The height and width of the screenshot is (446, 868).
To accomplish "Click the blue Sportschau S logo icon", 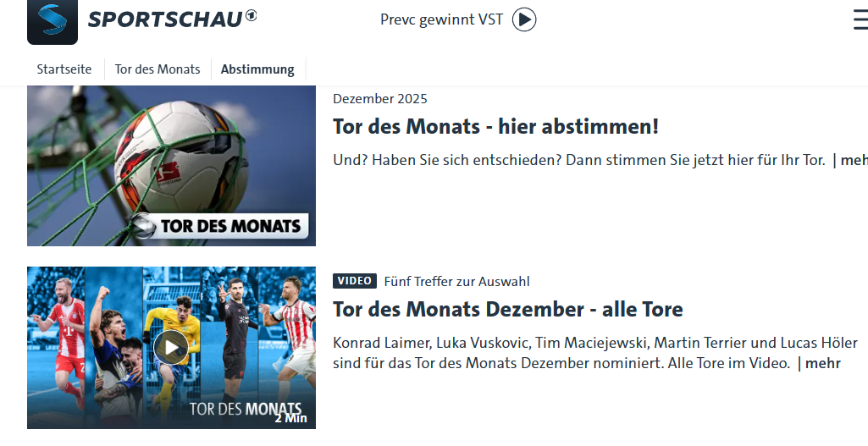I will 53,21.
